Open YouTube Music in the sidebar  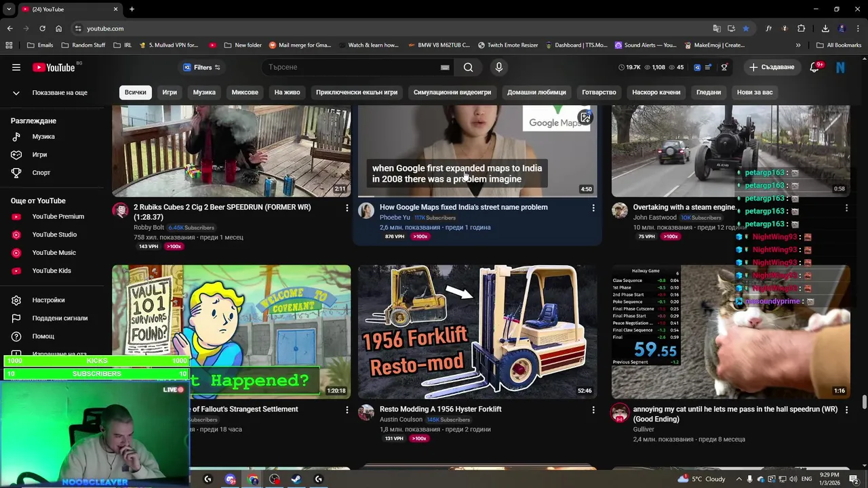(54, 253)
